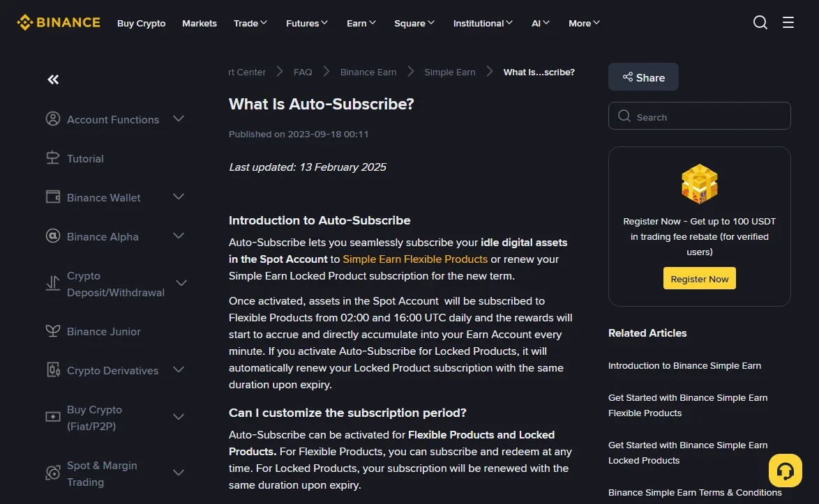819x504 pixels.
Task: Click the Crypto Derivatives icon
Action: tap(53, 370)
